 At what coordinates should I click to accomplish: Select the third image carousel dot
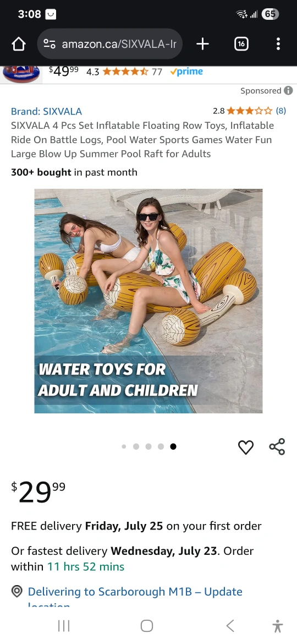[x=148, y=446]
